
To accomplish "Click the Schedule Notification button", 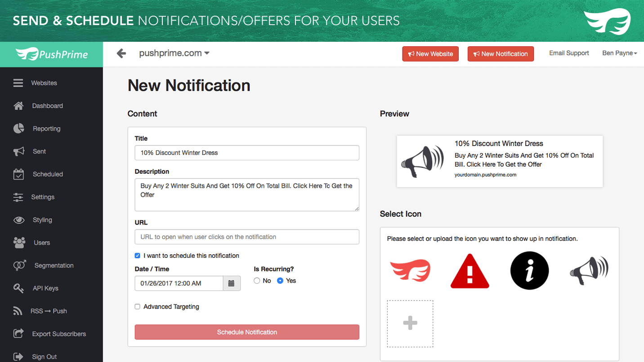I will [x=247, y=332].
